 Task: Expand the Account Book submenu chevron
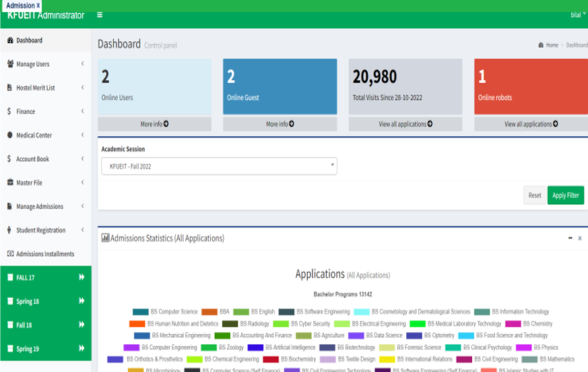click(82, 158)
